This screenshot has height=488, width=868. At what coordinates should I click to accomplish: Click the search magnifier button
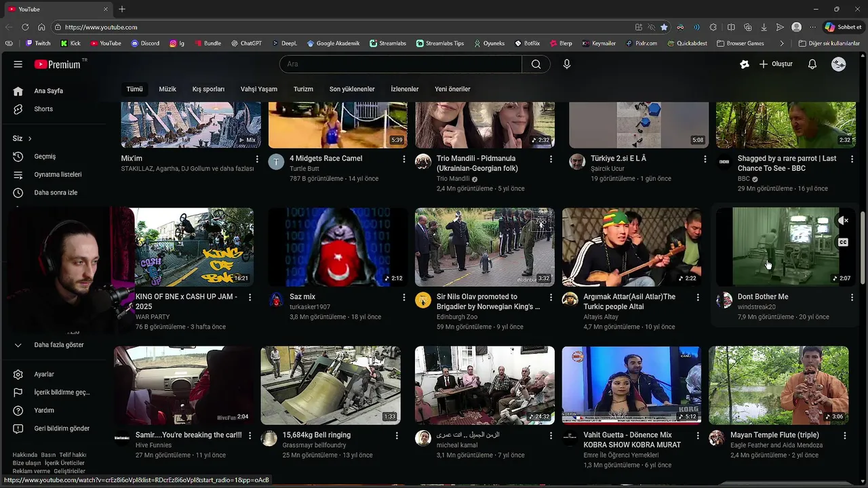pyautogui.click(x=536, y=64)
